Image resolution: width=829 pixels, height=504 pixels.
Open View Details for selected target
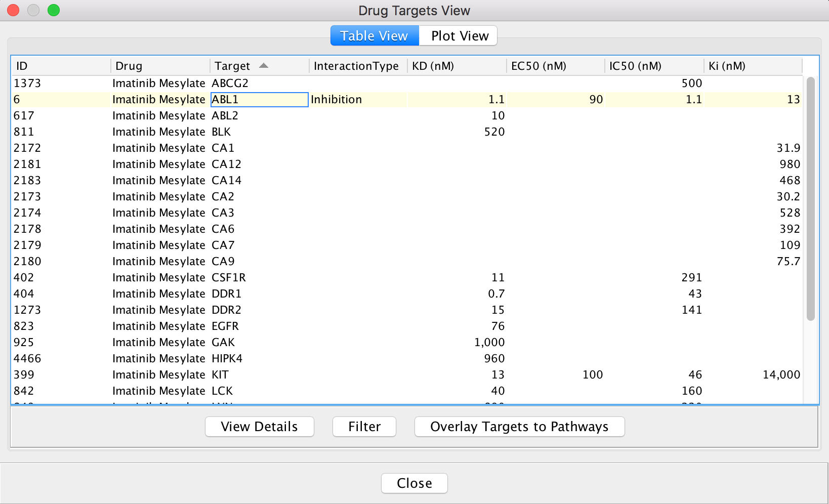click(259, 427)
